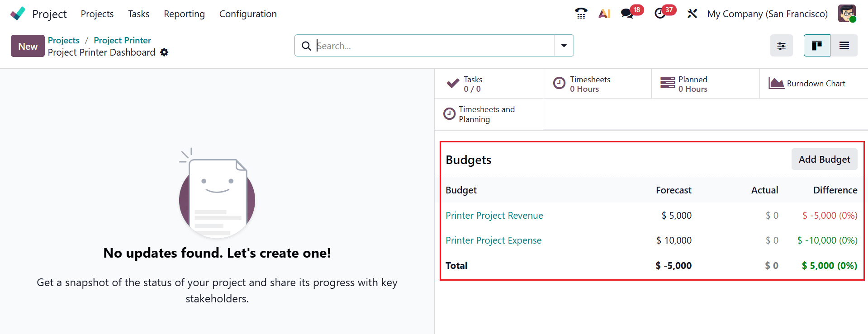Click the Total $ 5,000 (0%) difference

(830, 266)
